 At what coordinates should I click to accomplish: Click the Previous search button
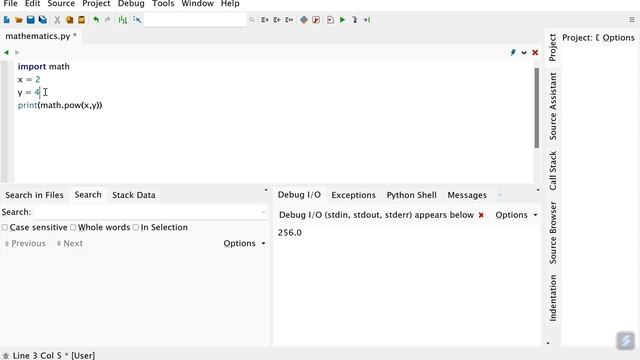(x=25, y=243)
